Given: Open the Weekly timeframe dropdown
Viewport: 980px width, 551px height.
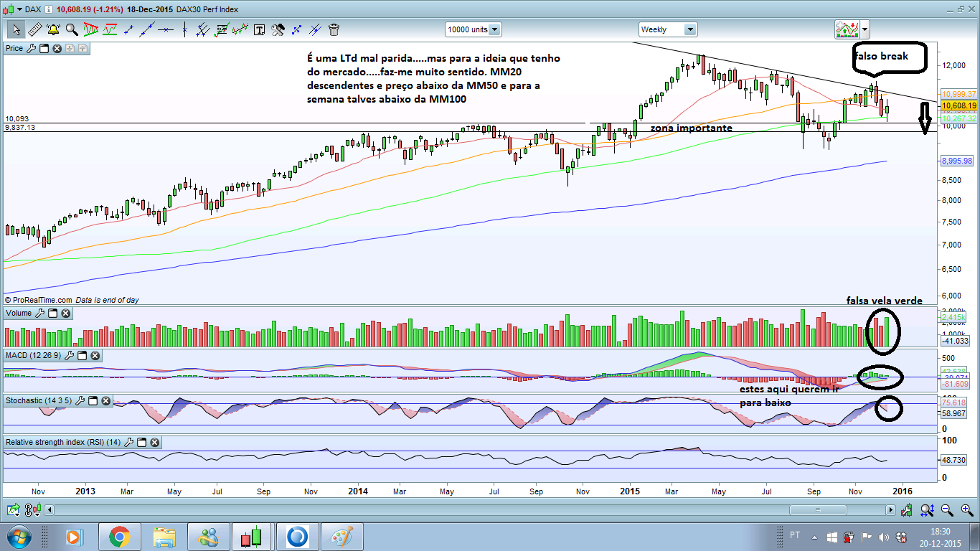Looking at the screenshot, I should click(x=668, y=29).
